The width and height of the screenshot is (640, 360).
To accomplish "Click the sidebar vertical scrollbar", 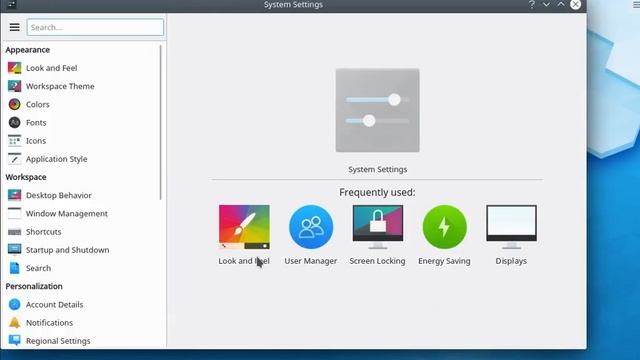I will [x=161, y=122].
